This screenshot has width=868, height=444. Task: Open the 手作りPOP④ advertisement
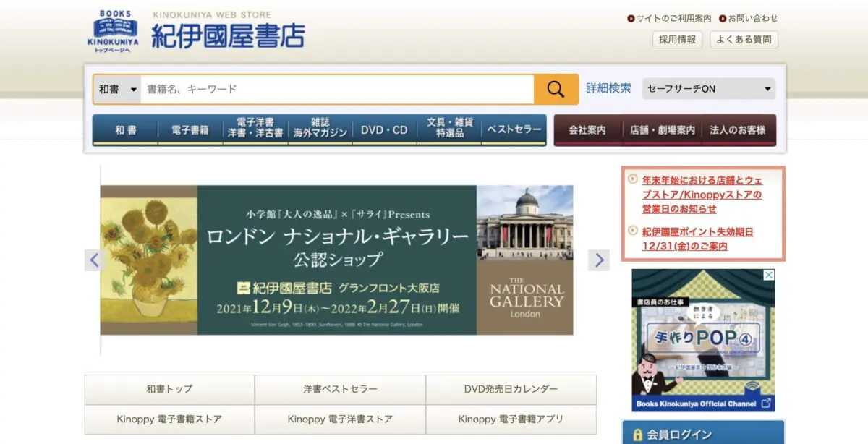(x=703, y=341)
